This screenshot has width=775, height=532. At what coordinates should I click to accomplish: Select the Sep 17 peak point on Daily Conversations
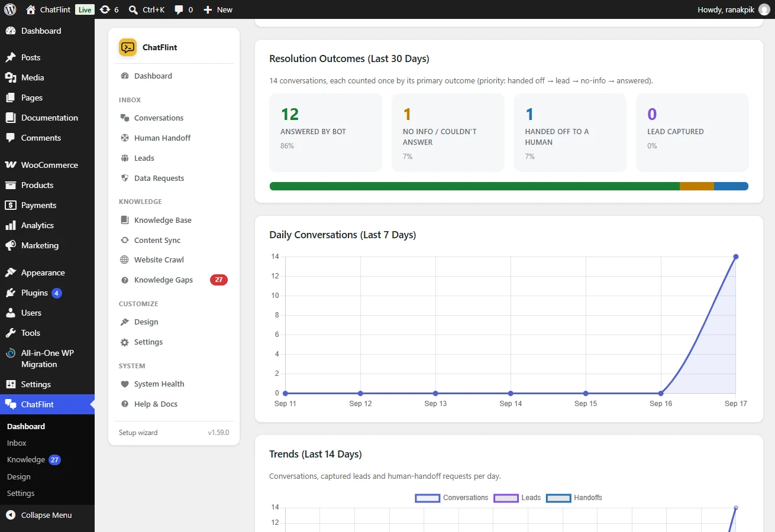tap(736, 257)
